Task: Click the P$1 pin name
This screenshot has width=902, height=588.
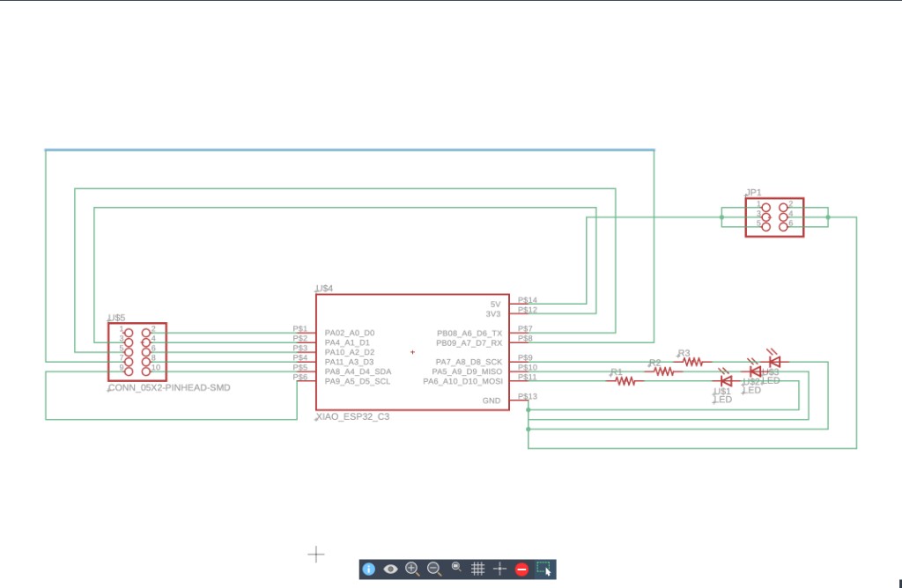Action: (x=300, y=329)
